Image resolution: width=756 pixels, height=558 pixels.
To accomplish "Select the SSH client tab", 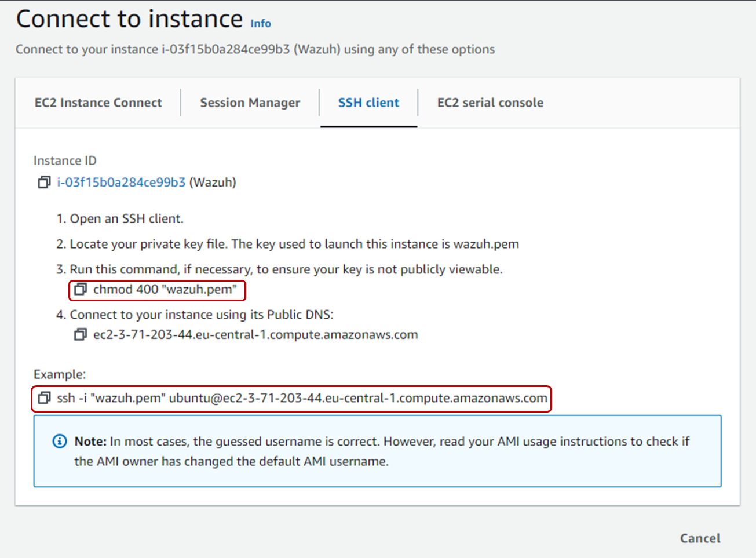I will 368,103.
